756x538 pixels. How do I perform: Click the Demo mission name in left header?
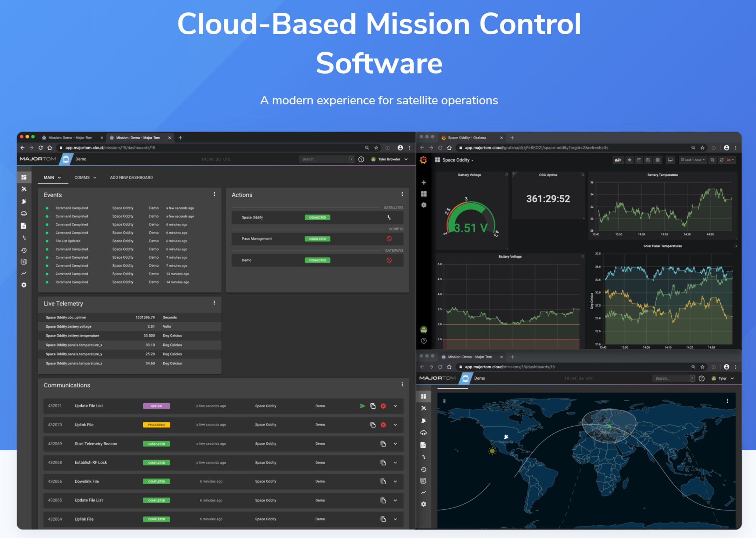tap(81, 159)
